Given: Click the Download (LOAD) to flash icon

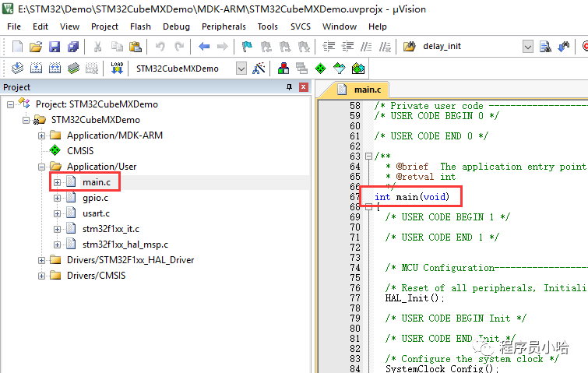Looking at the screenshot, I should (x=117, y=69).
